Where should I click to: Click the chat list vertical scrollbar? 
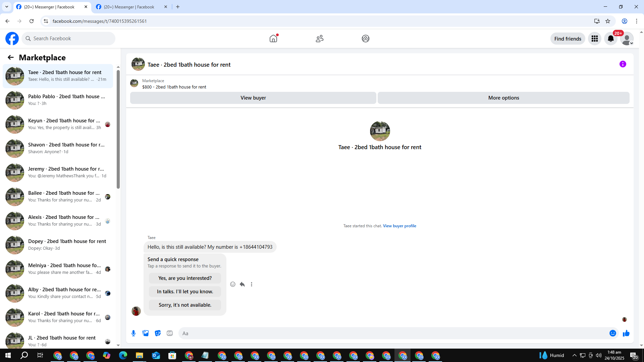click(118, 129)
